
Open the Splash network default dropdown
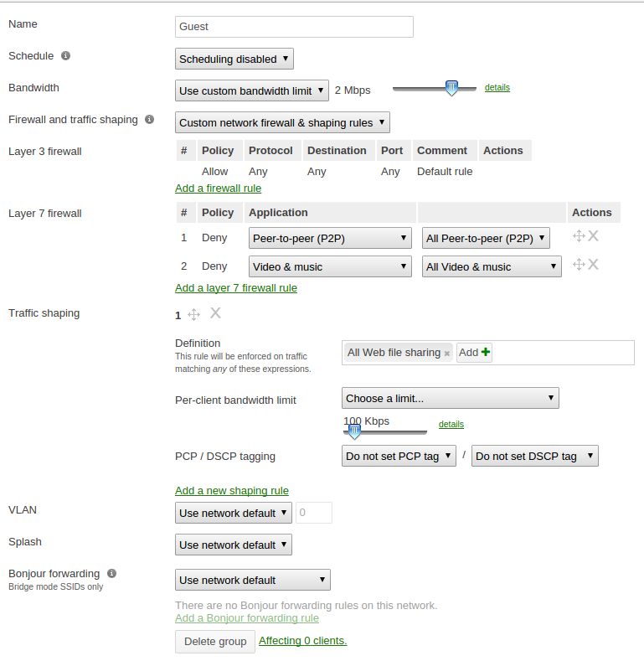[x=234, y=545]
